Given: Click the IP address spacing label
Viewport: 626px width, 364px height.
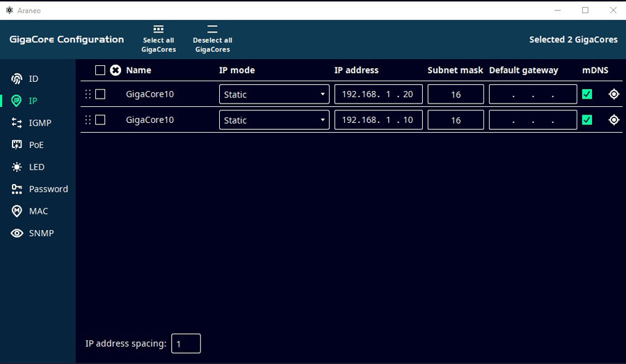Looking at the screenshot, I should click(126, 343).
